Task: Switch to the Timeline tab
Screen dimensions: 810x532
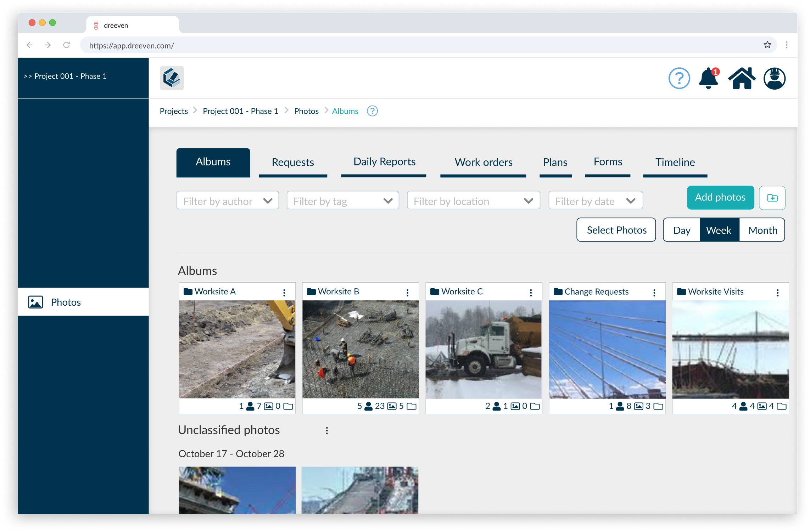Action: coord(675,163)
